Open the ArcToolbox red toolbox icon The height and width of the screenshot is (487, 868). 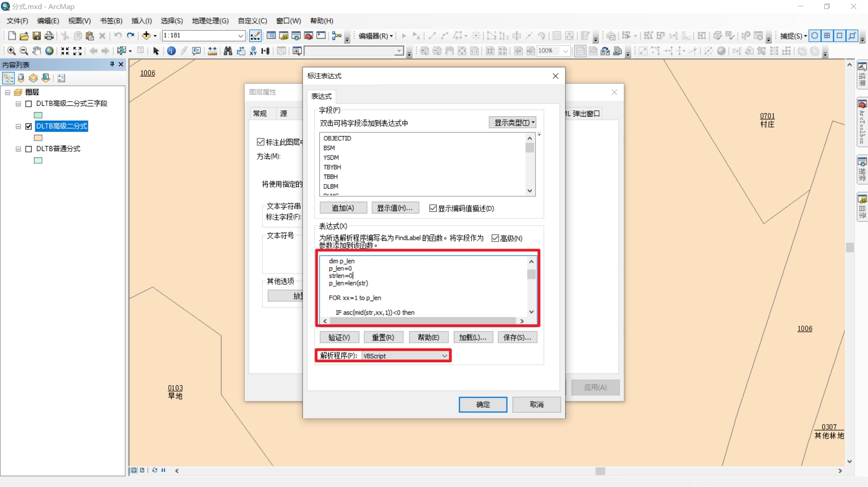click(x=309, y=36)
